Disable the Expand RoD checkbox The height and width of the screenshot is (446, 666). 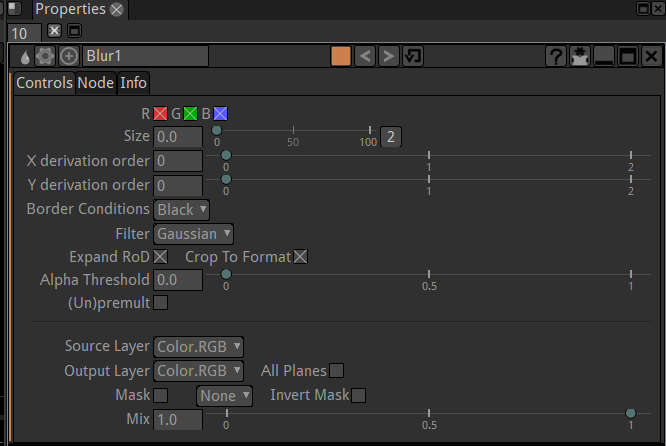pyautogui.click(x=160, y=257)
